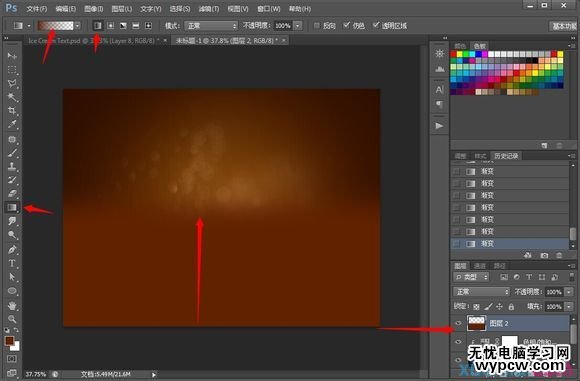Switch to the 通道 (Channels) tab
The width and height of the screenshot is (580, 381).
pyautogui.click(x=480, y=266)
